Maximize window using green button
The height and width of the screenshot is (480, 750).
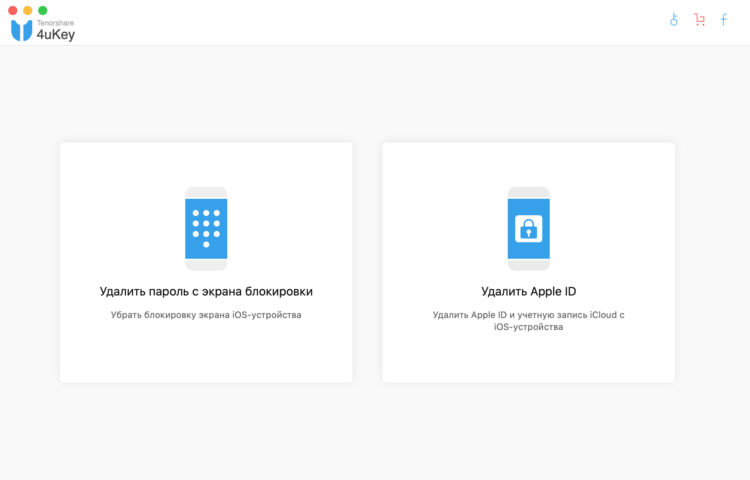43,10
